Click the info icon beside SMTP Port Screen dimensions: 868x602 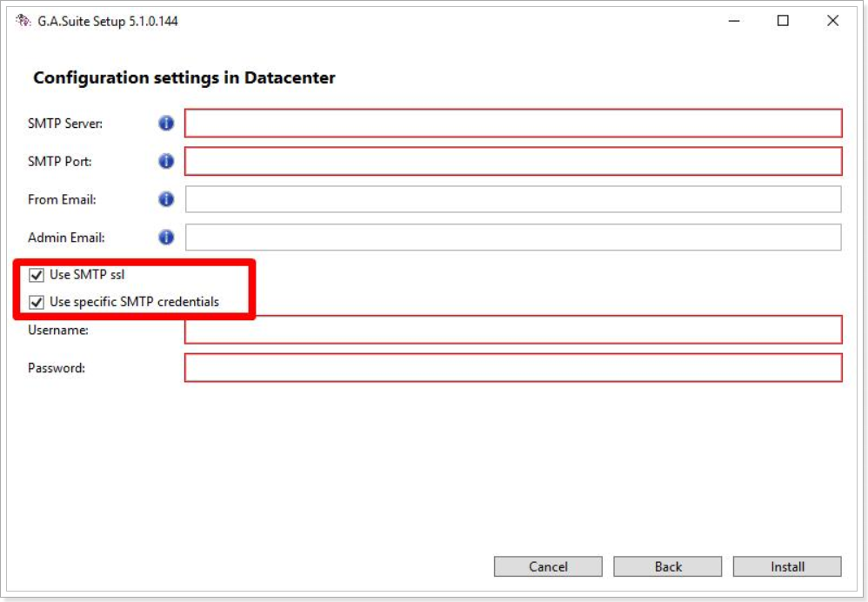pyautogui.click(x=166, y=161)
